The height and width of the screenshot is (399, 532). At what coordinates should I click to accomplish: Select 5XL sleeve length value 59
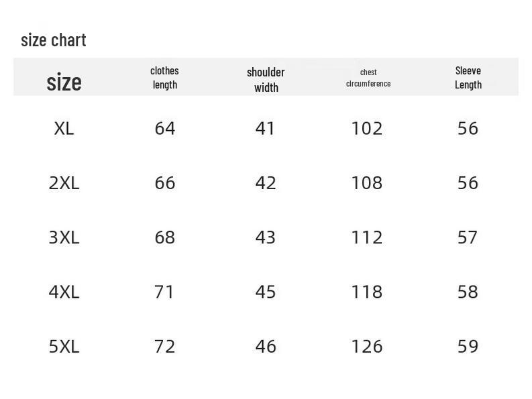pyautogui.click(x=468, y=346)
